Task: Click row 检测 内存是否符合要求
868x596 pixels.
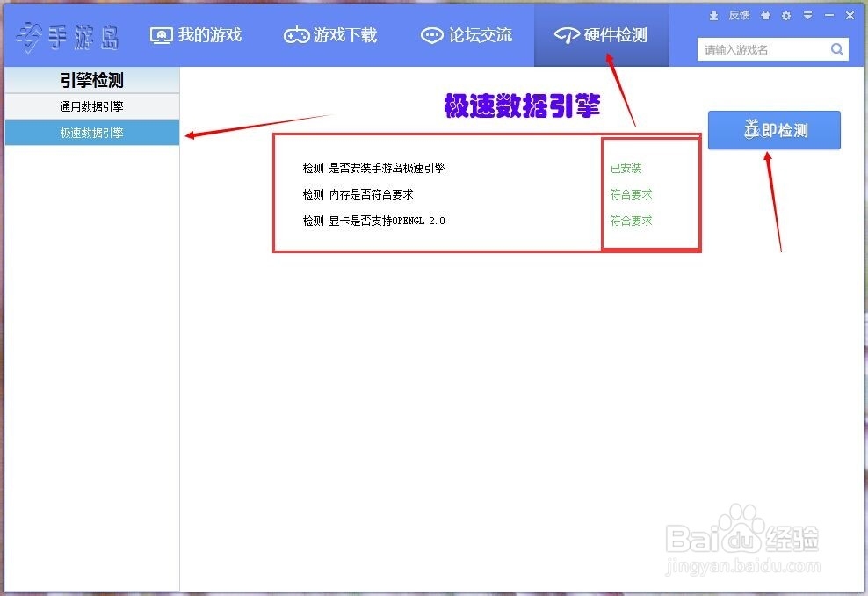Action: (x=358, y=194)
